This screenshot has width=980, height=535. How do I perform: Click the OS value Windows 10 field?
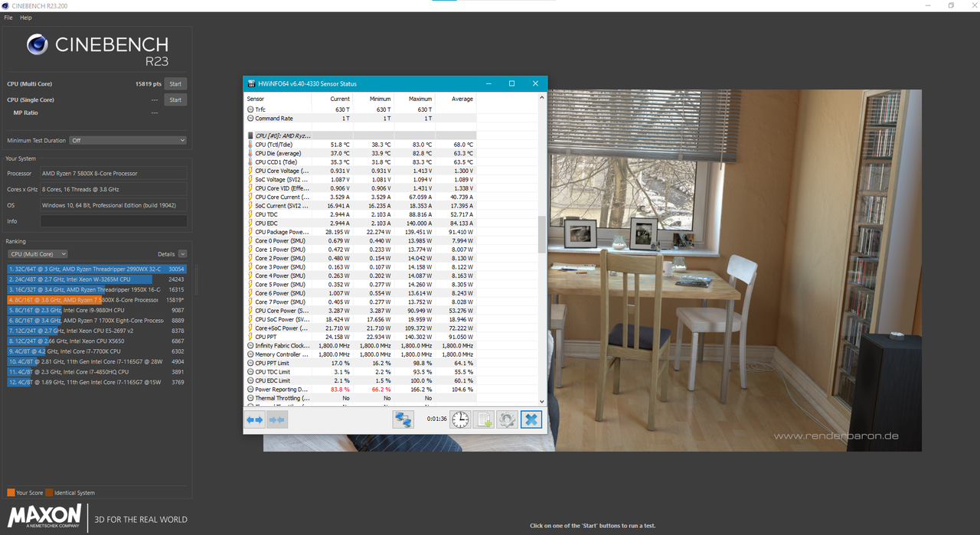(x=113, y=205)
